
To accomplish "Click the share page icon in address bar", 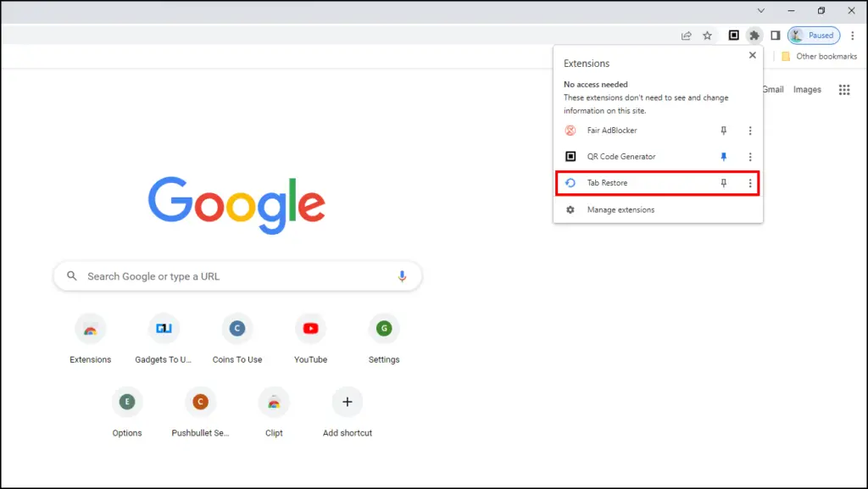I will point(687,36).
